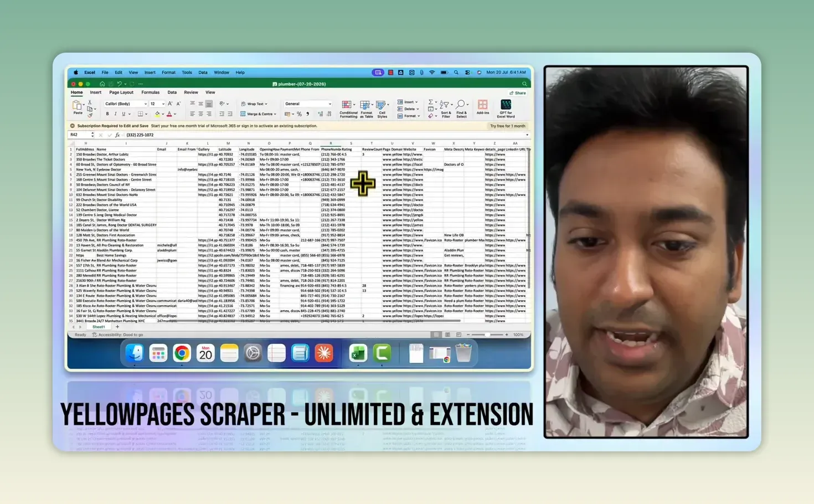Viewport: 814px width, 504px height.
Task: Click the Share button
Action: point(518,93)
